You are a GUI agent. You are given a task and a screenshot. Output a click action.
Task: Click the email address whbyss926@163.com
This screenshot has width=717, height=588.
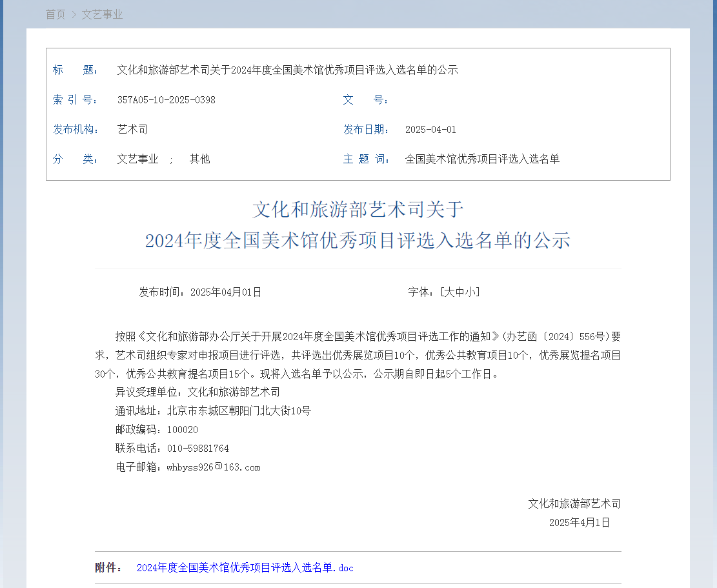pos(213,467)
